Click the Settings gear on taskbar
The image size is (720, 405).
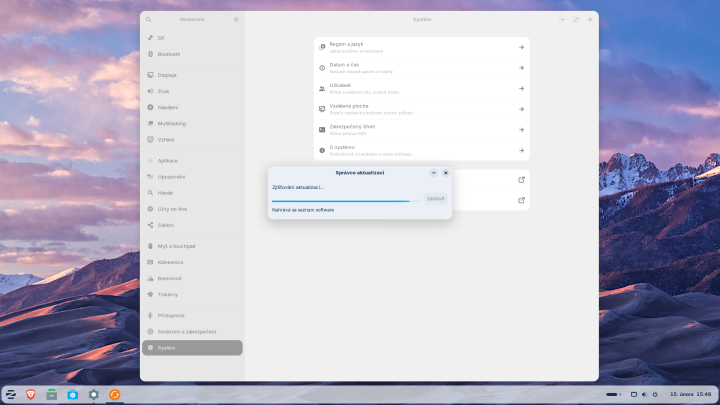[x=94, y=394]
